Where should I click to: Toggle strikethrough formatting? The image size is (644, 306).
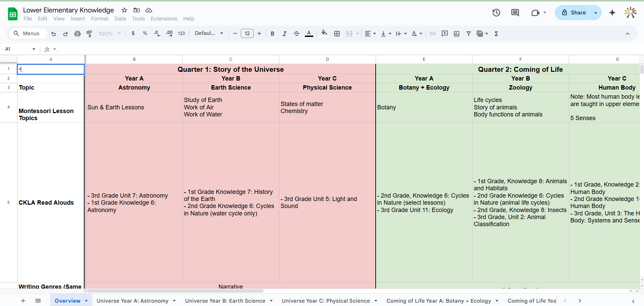(x=297, y=34)
